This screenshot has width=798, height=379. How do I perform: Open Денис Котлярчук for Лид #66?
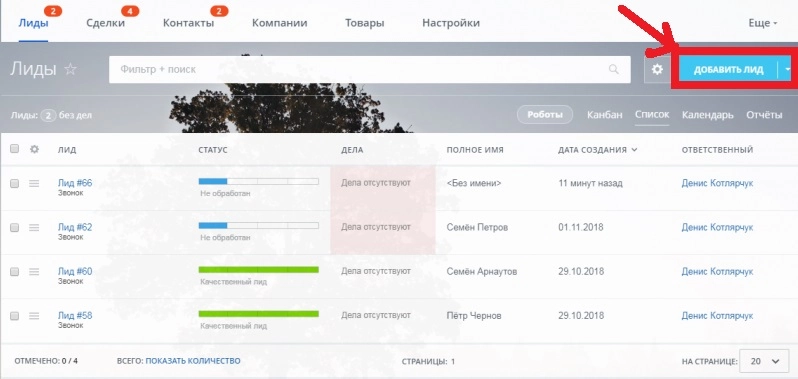point(717,183)
